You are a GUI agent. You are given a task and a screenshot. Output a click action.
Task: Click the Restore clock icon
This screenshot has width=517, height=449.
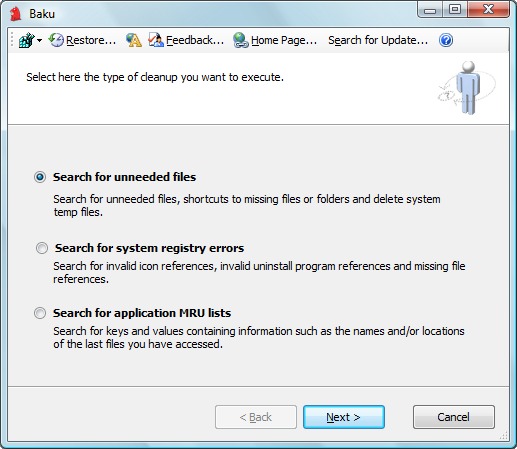[x=56, y=40]
